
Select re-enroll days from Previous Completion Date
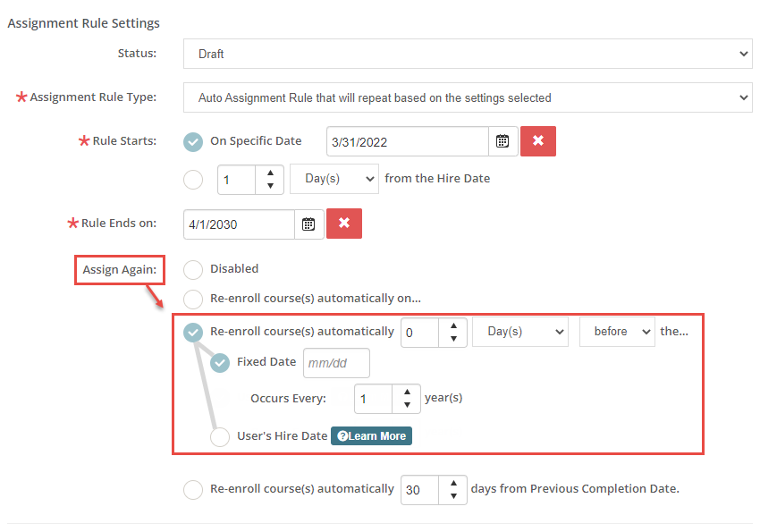tap(193, 489)
